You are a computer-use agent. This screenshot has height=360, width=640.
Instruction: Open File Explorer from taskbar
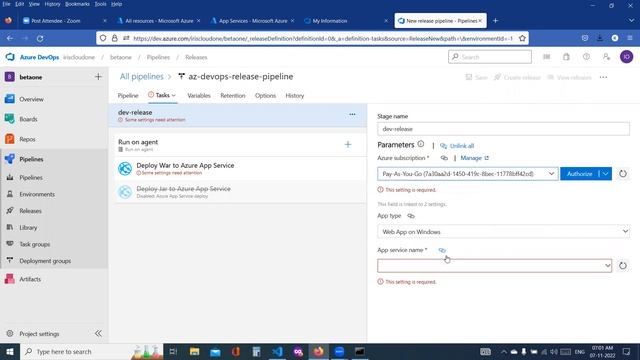pos(195,351)
